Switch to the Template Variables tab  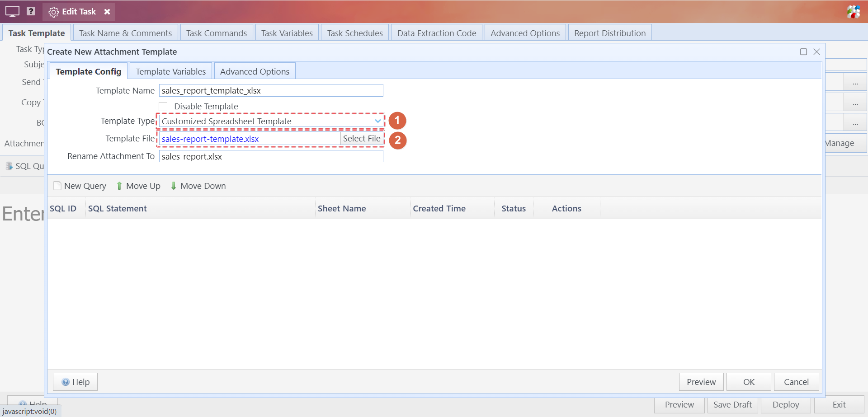171,71
